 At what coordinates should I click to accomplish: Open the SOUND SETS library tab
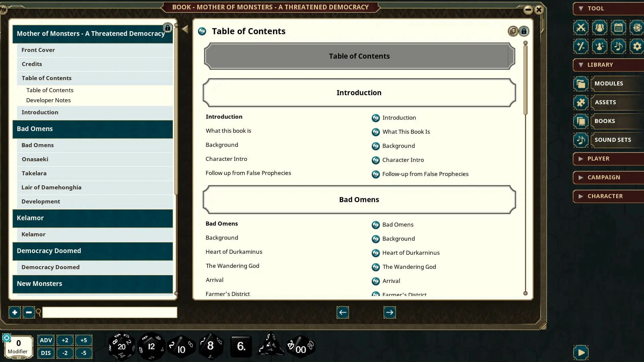(613, 140)
